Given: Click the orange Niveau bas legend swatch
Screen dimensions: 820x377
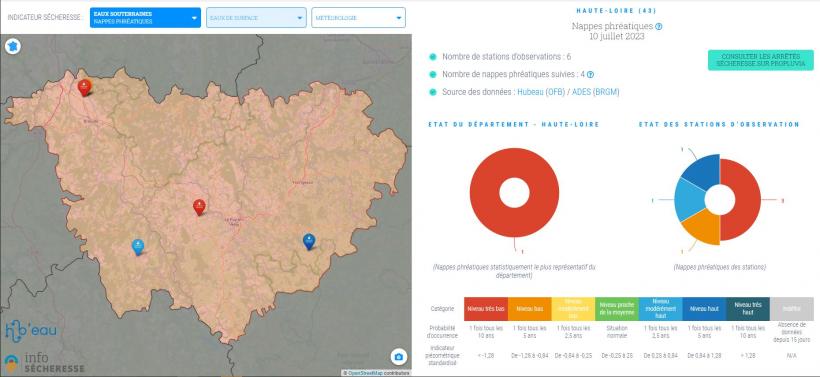Looking at the screenshot, I should click(x=530, y=309).
